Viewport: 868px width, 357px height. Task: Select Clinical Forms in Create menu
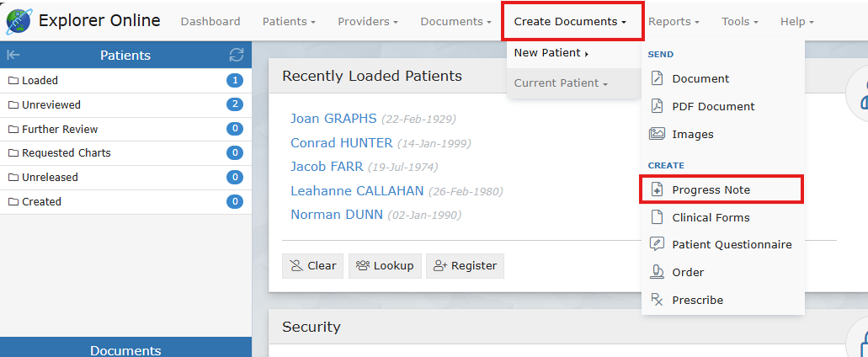click(x=710, y=217)
